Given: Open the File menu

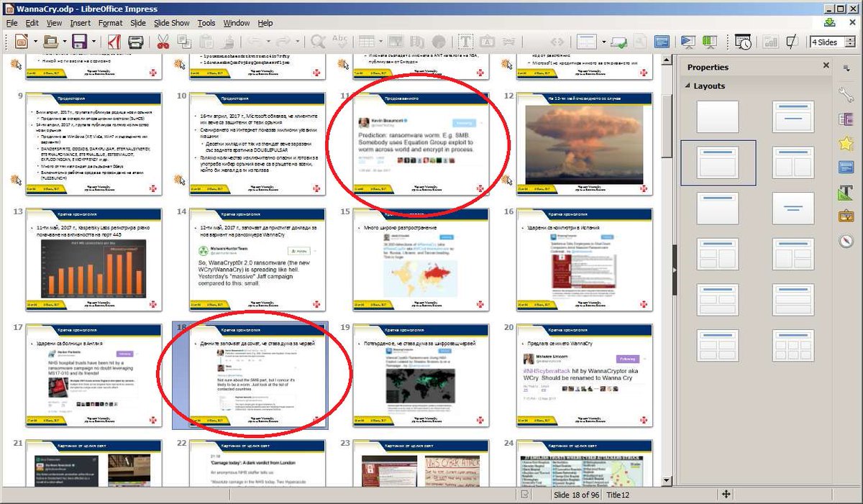Looking at the screenshot, I should (12, 23).
